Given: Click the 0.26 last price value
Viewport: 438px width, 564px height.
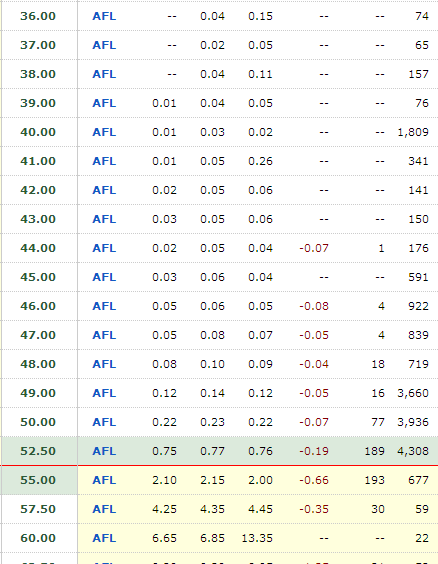Looking at the screenshot, I should (260, 161).
